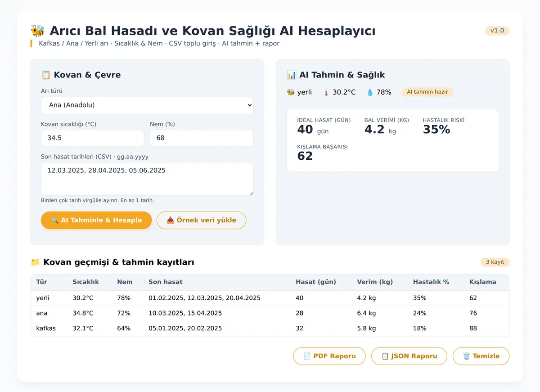Select the kafkas table row cell

pos(46,329)
